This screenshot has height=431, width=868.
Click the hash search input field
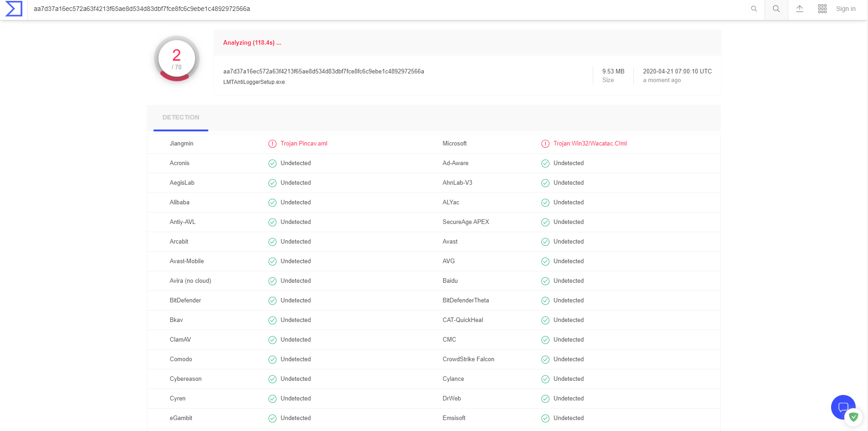coord(365,9)
